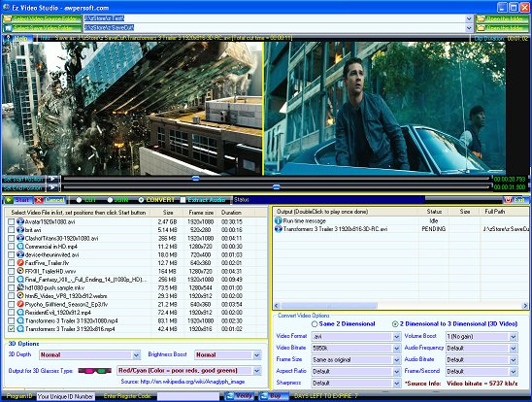Open the Volume Boost dropdown
Image resolution: width=532 pixels, height=402 pixels.
click(x=513, y=337)
